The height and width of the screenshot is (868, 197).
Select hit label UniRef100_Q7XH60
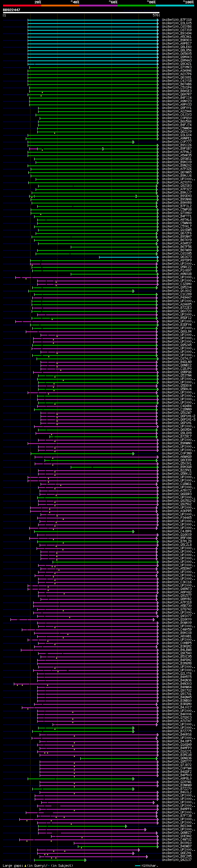[x=176, y=213]
